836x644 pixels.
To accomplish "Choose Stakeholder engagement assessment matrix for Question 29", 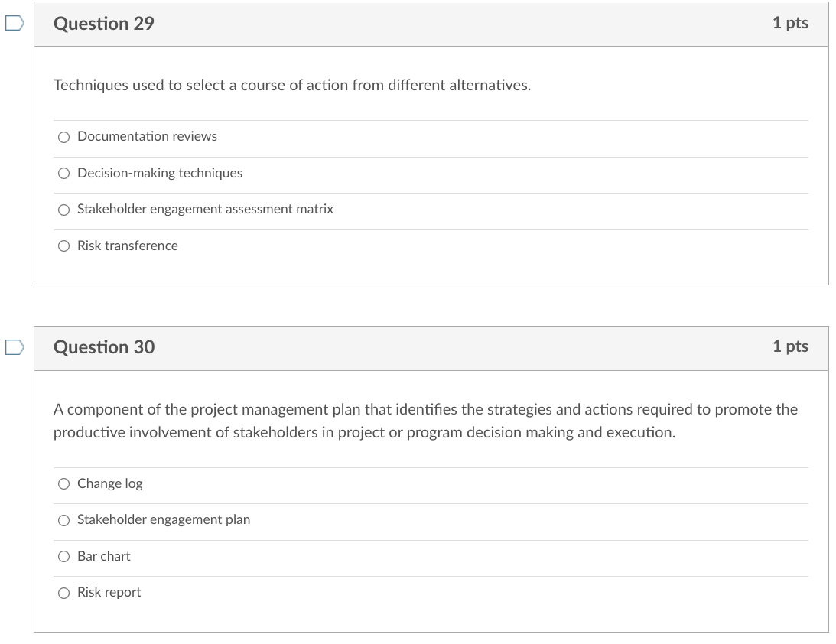I will (x=63, y=210).
